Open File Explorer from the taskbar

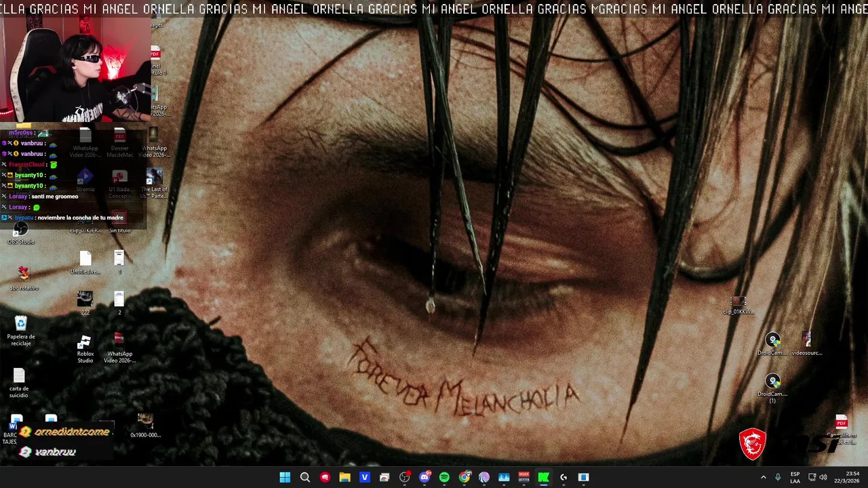click(344, 477)
